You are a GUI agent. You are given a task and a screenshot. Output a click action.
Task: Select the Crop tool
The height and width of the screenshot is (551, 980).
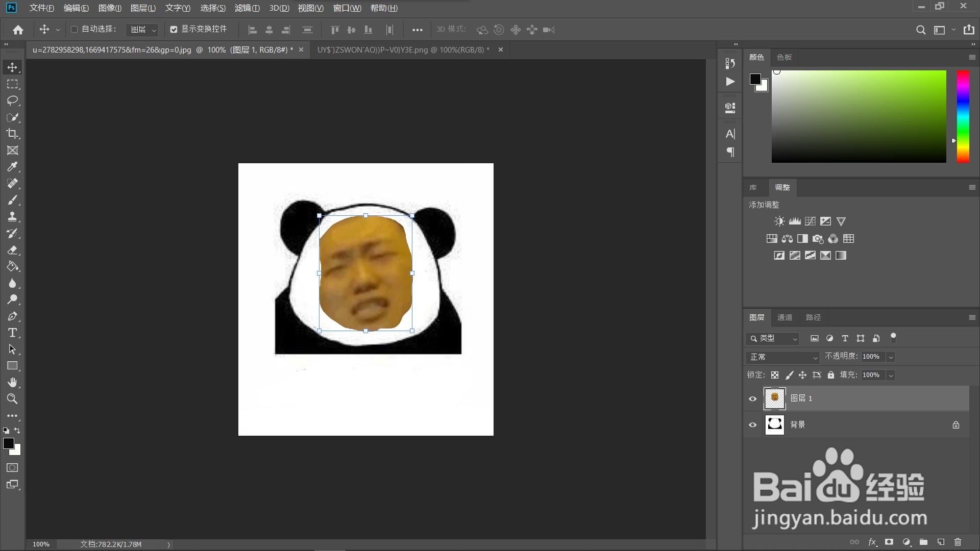tap(12, 134)
